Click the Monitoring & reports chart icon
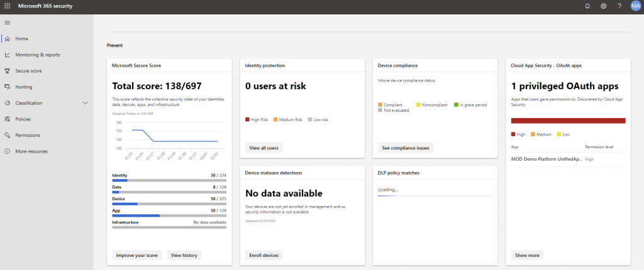This screenshot has height=270, width=644. tap(7, 55)
